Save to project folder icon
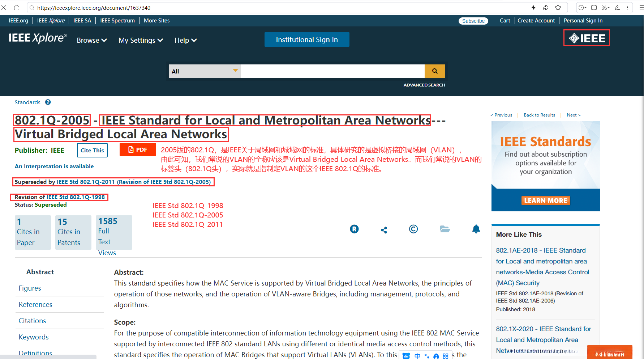The image size is (644, 359). coord(445,229)
